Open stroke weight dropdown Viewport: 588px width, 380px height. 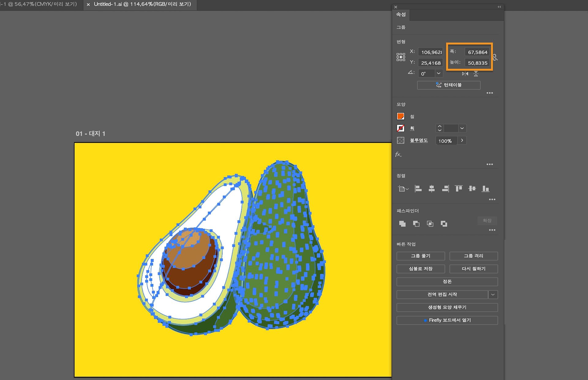462,128
